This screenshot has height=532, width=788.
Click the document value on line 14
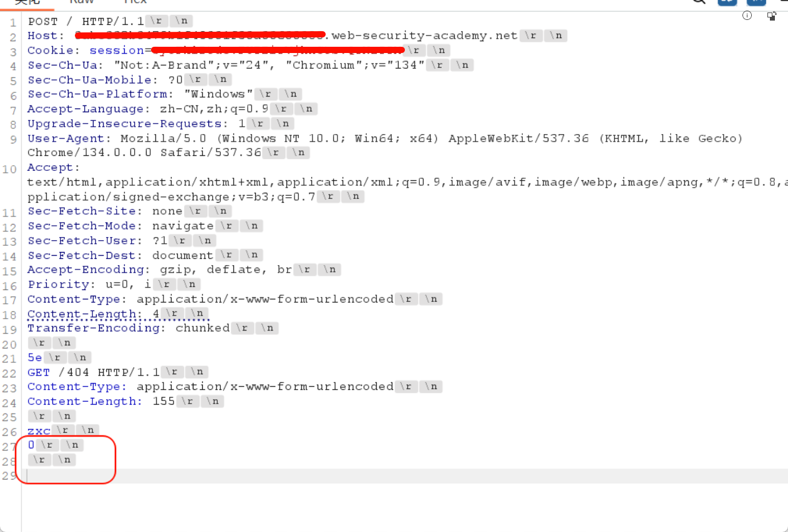click(x=183, y=255)
